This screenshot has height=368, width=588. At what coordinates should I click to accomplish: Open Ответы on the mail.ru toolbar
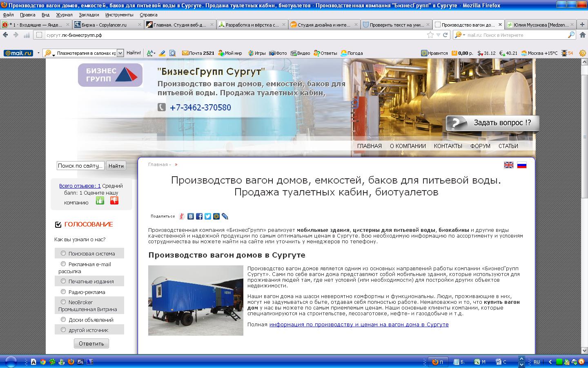coord(325,53)
